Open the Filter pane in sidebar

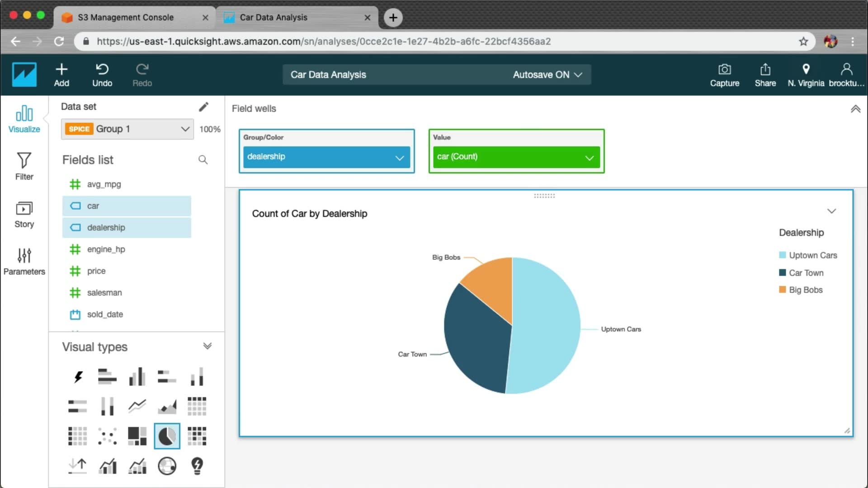click(x=24, y=166)
